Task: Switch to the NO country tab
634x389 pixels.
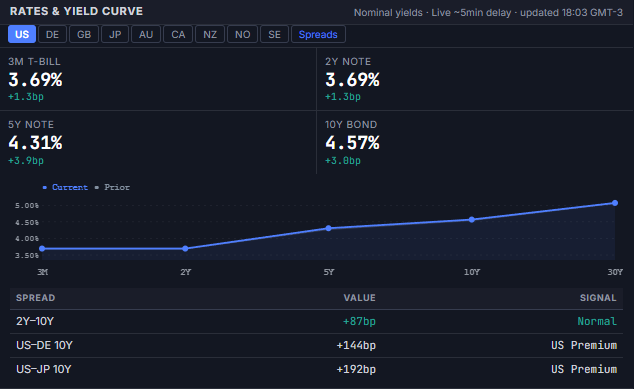Action: 243,34
